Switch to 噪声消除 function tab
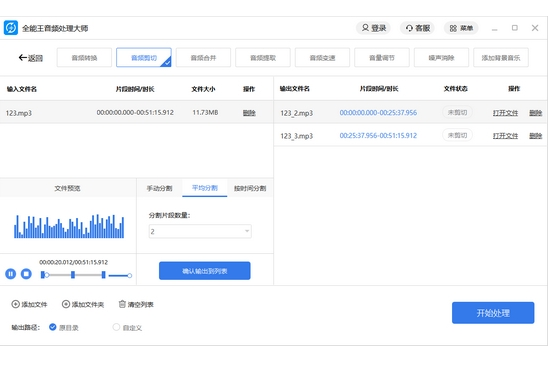This screenshot has width=548, height=367. tap(441, 58)
